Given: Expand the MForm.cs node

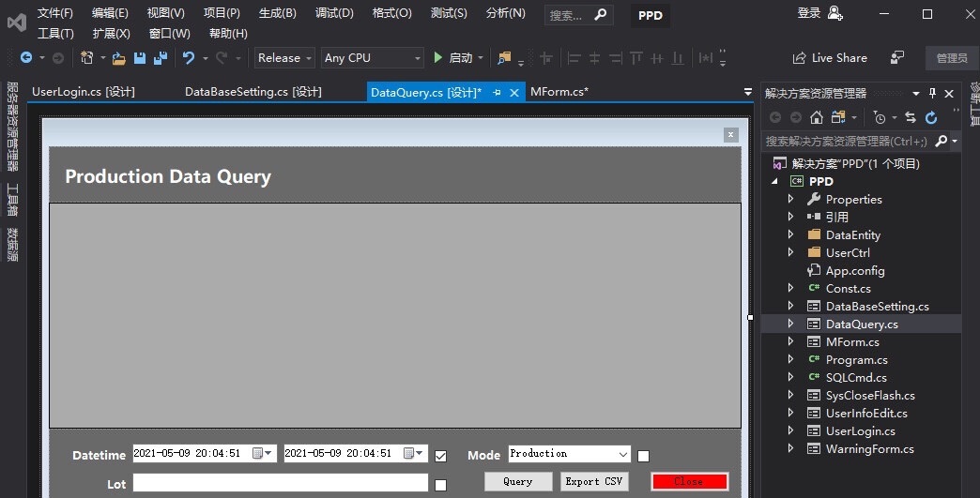Looking at the screenshot, I should click(790, 342).
